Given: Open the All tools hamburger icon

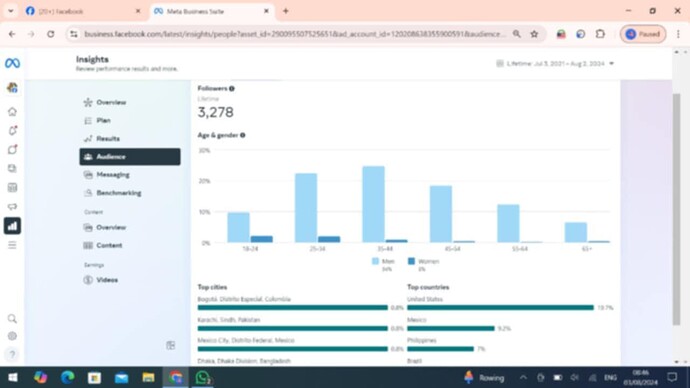Looking at the screenshot, I should [x=12, y=245].
